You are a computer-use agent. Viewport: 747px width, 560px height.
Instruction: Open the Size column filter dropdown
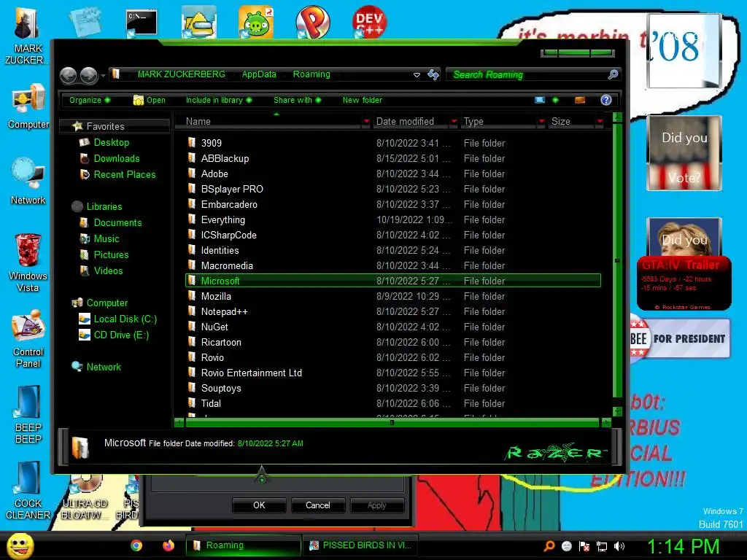[600, 122]
